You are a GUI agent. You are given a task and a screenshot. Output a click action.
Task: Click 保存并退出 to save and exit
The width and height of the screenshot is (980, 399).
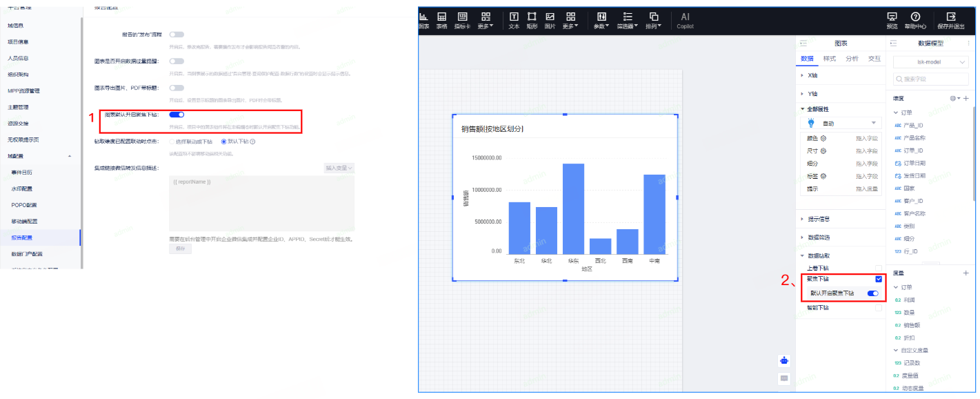pyautogui.click(x=951, y=19)
